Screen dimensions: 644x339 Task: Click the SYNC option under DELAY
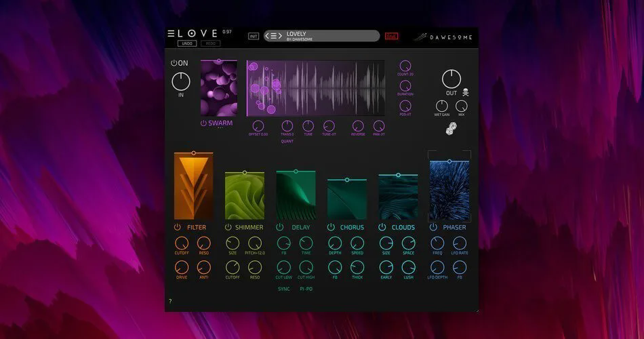[284, 289]
